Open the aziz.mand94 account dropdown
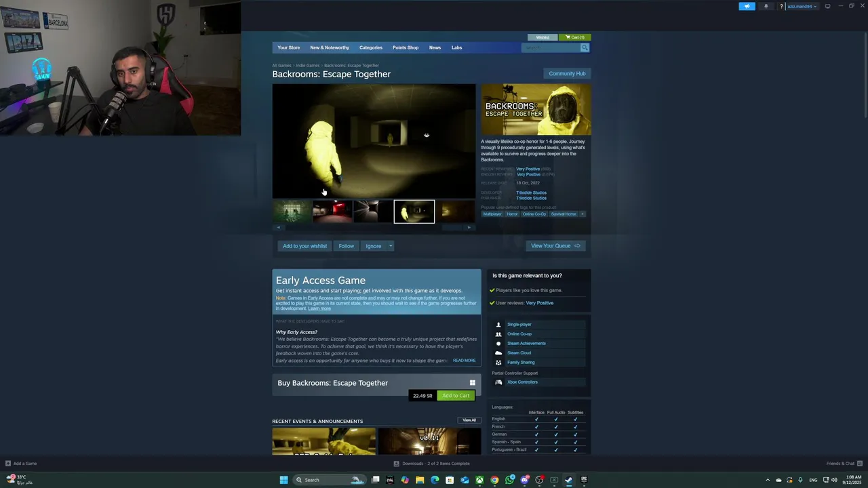 coord(802,6)
